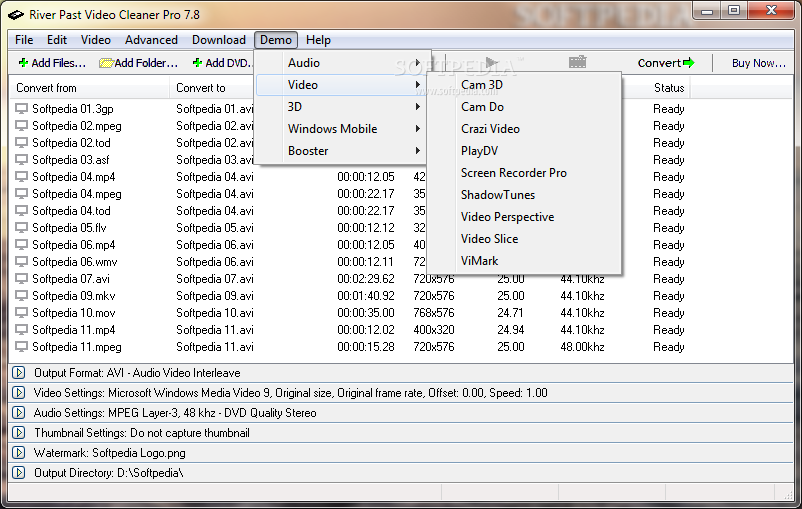The image size is (802, 509).
Task: Click the Add Files button
Action: tap(52, 63)
